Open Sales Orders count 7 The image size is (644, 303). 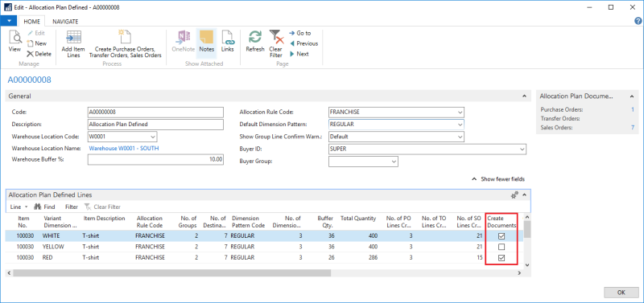(633, 128)
